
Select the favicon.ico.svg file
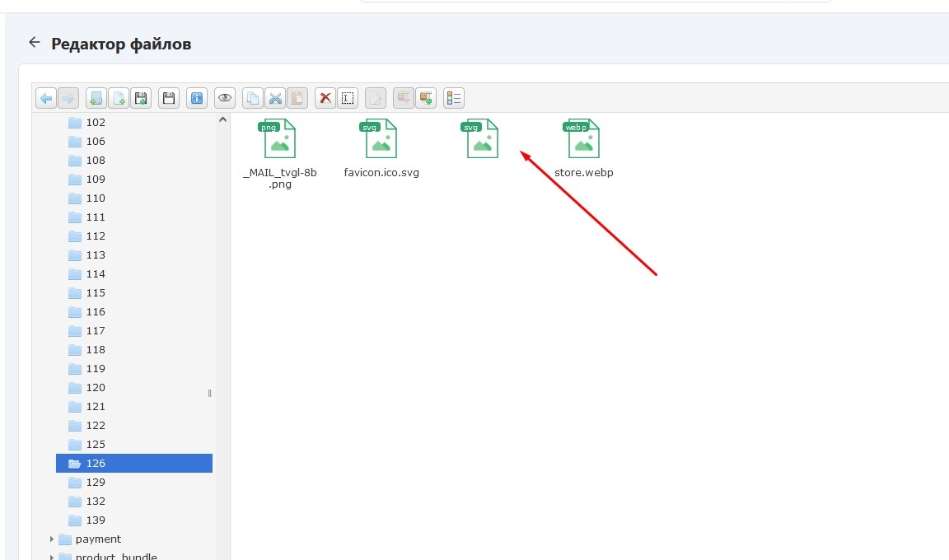[x=381, y=148]
